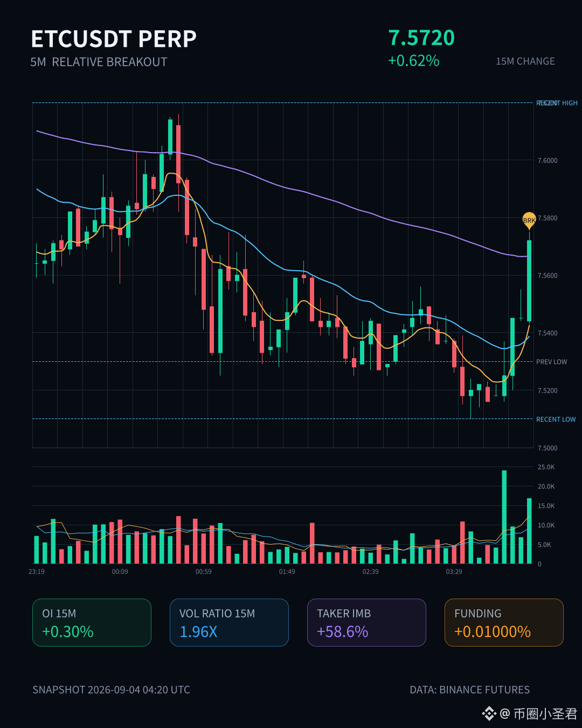Open the VOL RATIO 15M card
This screenshot has width=582, height=728.
click(x=229, y=622)
